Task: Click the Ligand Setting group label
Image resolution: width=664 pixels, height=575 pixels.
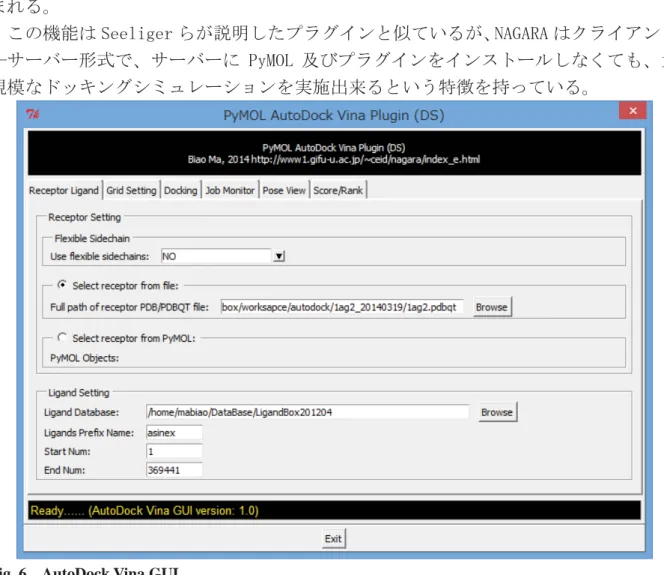Action: point(79,393)
